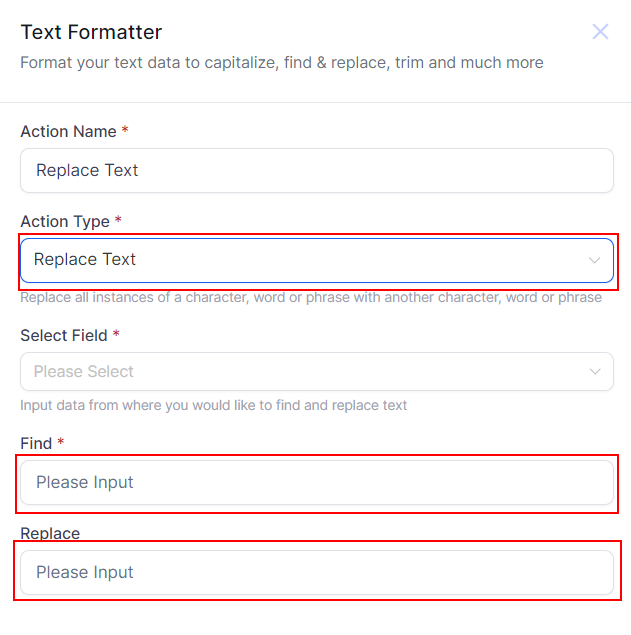631x635 pixels.
Task: Focus the Replace text input
Action: (x=316, y=573)
